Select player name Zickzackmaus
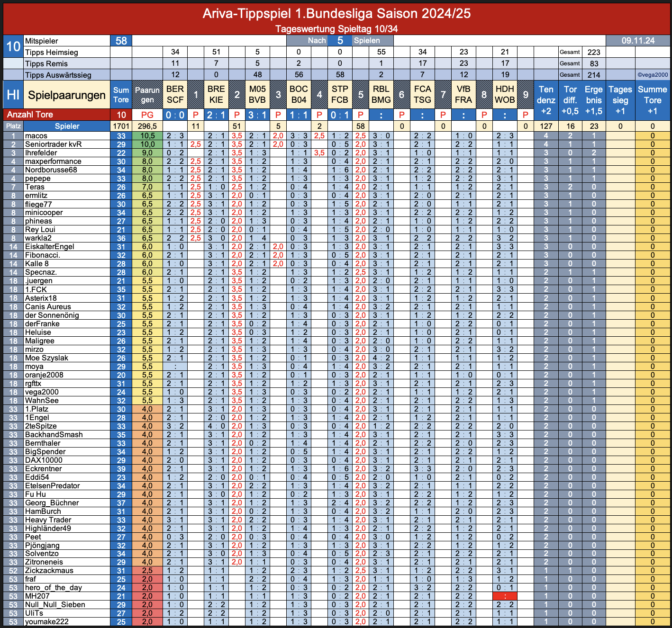Viewport: 672px width, 628px height. (49, 571)
